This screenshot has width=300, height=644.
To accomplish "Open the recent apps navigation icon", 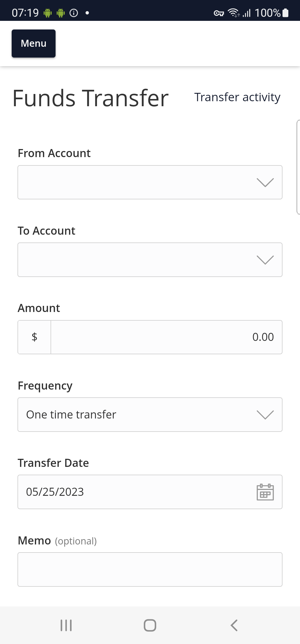I will [x=66, y=625].
